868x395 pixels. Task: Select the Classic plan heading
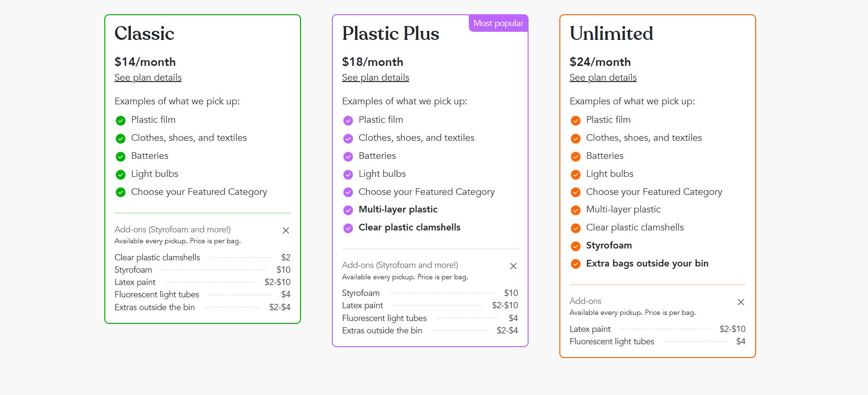click(145, 34)
